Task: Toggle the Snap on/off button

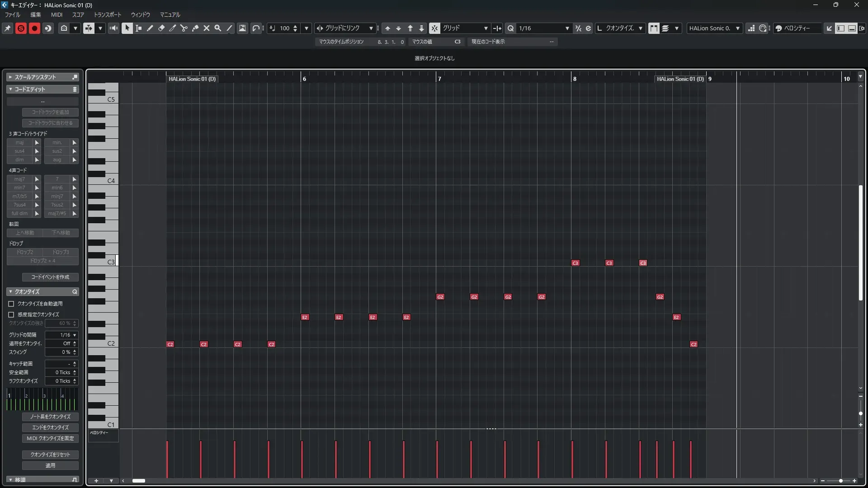Action: click(x=434, y=28)
